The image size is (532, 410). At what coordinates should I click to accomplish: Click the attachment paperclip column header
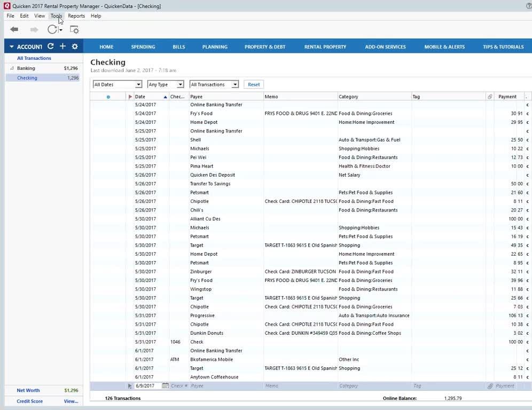[490, 97]
